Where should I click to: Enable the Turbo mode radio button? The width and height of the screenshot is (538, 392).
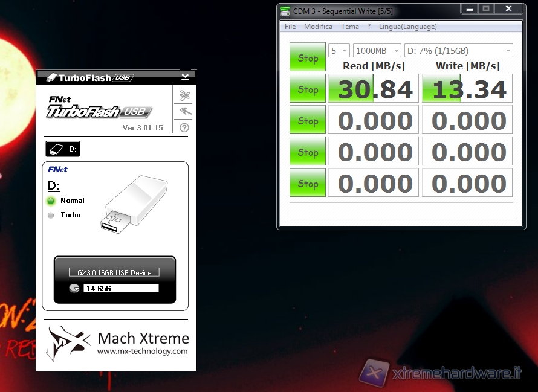point(51,215)
